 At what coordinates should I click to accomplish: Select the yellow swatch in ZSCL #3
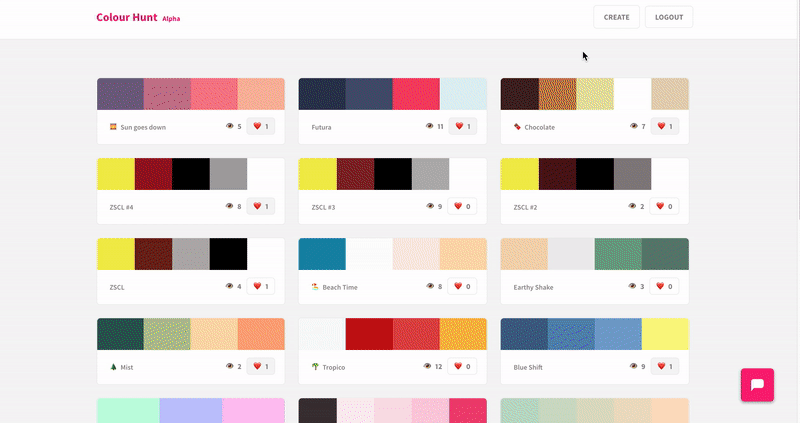click(x=317, y=174)
